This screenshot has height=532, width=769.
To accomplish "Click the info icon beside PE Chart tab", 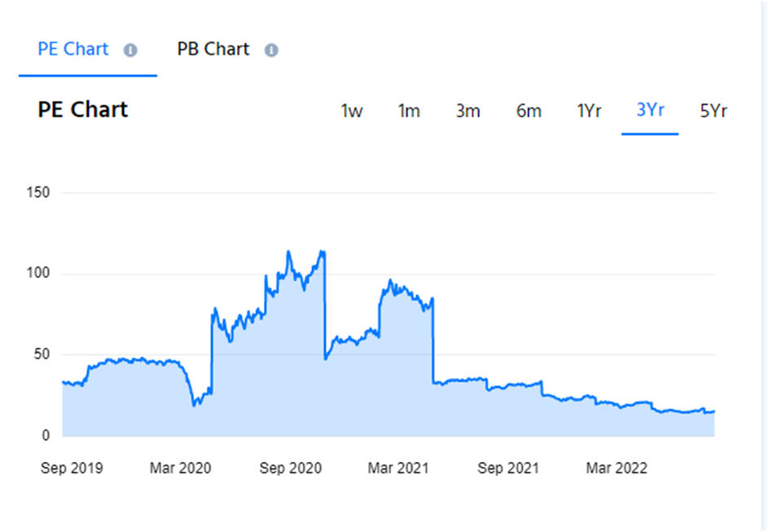I will click(130, 51).
